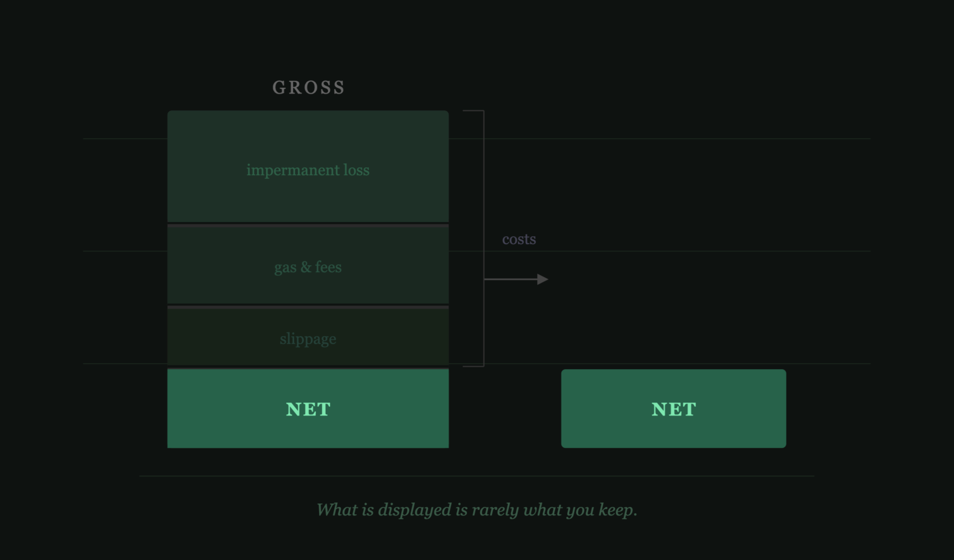Click the standalone NET box on the right
This screenshot has width=954, height=560.
[x=673, y=408]
